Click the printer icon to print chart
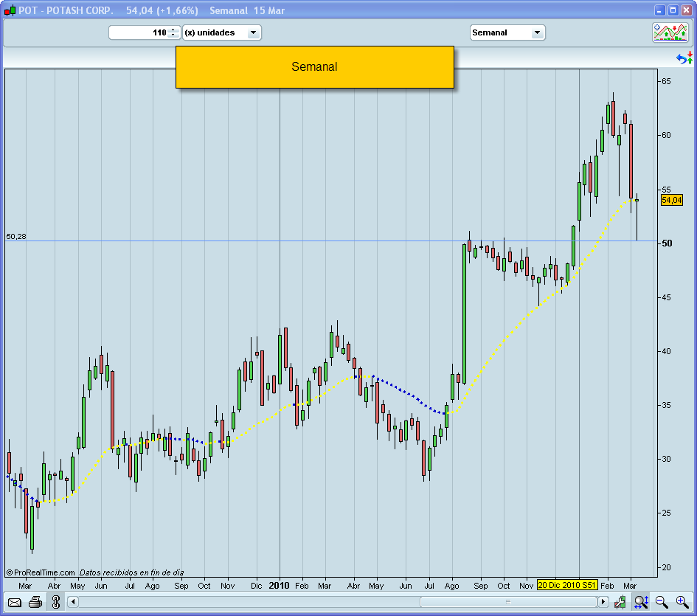The image size is (697, 616). click(x=35, y=602)
